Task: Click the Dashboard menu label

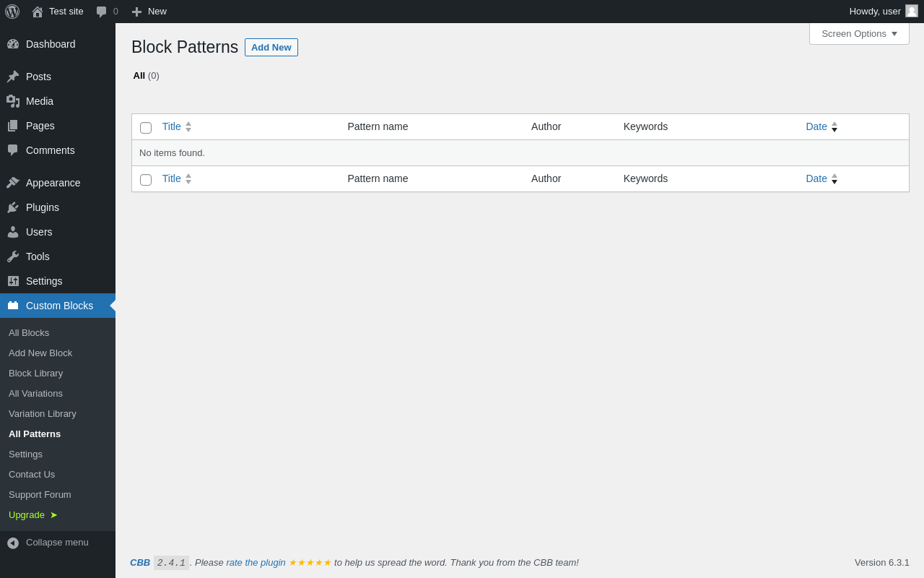Action: 51,44
